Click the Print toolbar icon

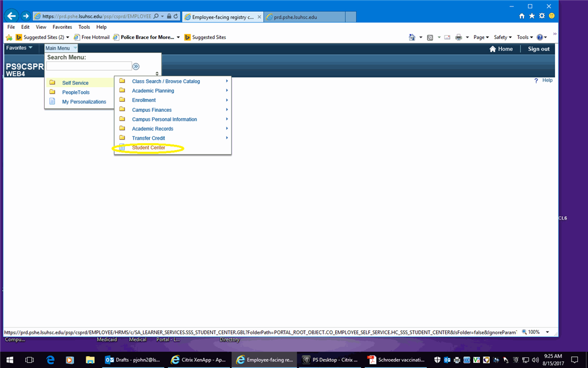coord(459,37)
